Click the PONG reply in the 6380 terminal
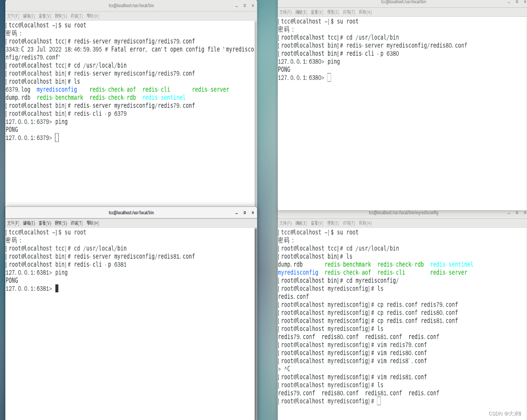527x420 pixels. pyautogui.click(x=284, y=69)
